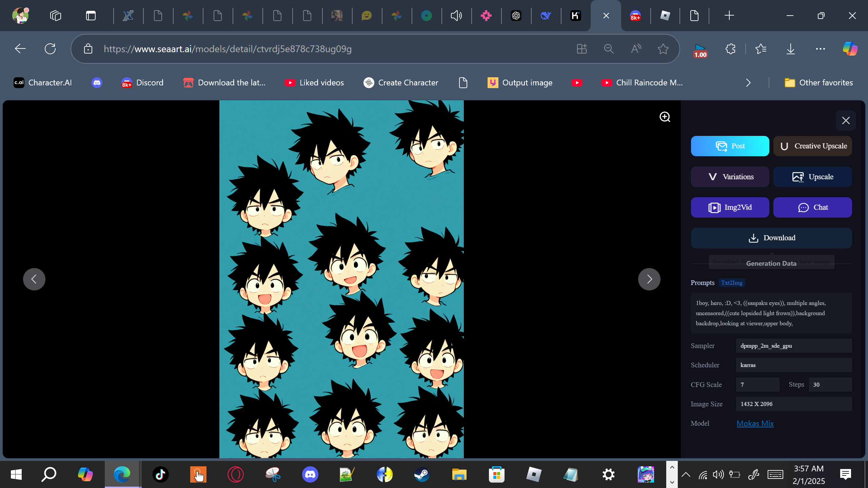Viewport: 868px width, 488px height.
Task: Open the Character.AI bookmark
Action: 43,83
